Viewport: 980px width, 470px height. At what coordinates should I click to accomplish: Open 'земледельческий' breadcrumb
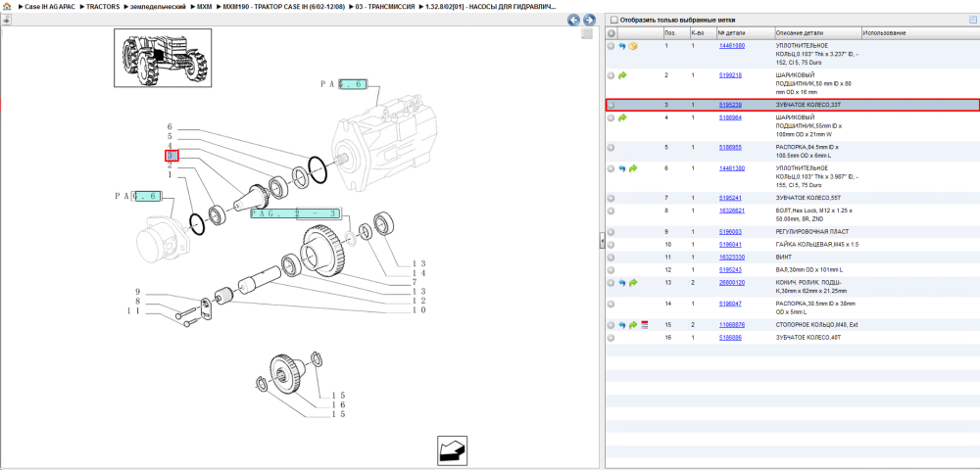(x=158, y=6)
